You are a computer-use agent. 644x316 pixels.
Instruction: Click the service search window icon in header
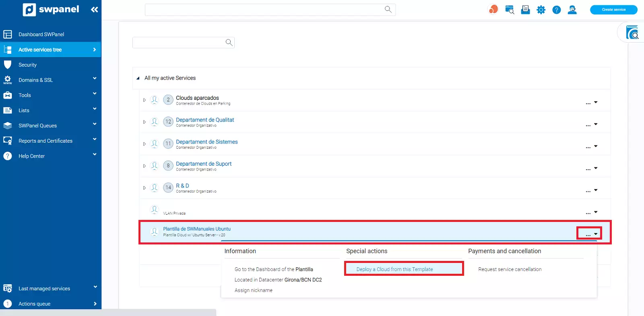coord(510,10)
